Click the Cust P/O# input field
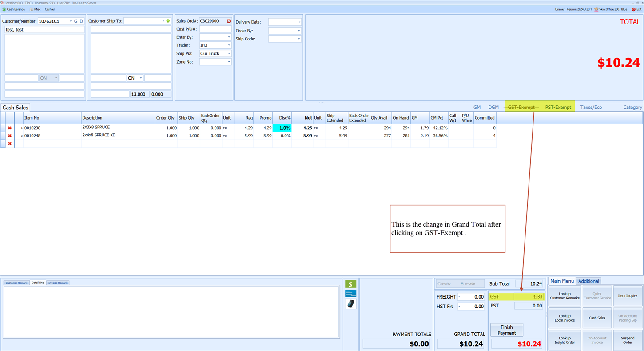This screenshot has height=351, width=644. (215, 29)
